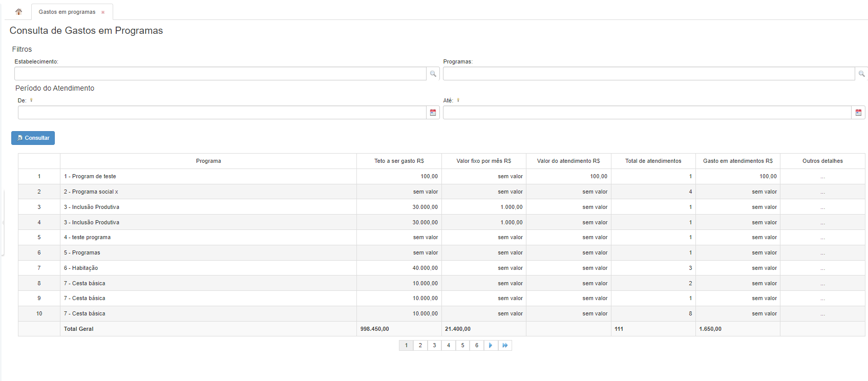The height and width of the screenshot is (381, 868).
Task: Focus the Programas input field
Action: pos(649,74)
